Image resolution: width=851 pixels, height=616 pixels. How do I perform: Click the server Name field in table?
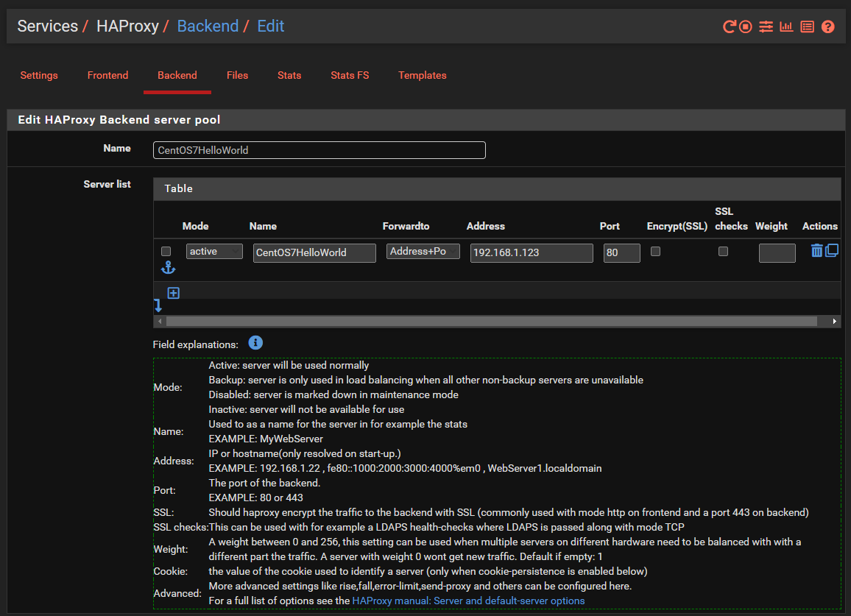314,253
